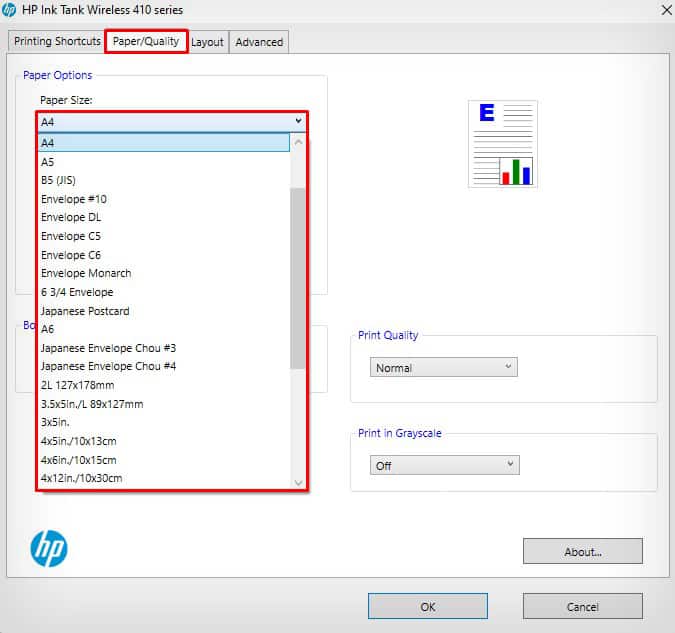This screenshot has height=633, width=675.
Task: Choose A6 paper size
Action: (164, 329)
